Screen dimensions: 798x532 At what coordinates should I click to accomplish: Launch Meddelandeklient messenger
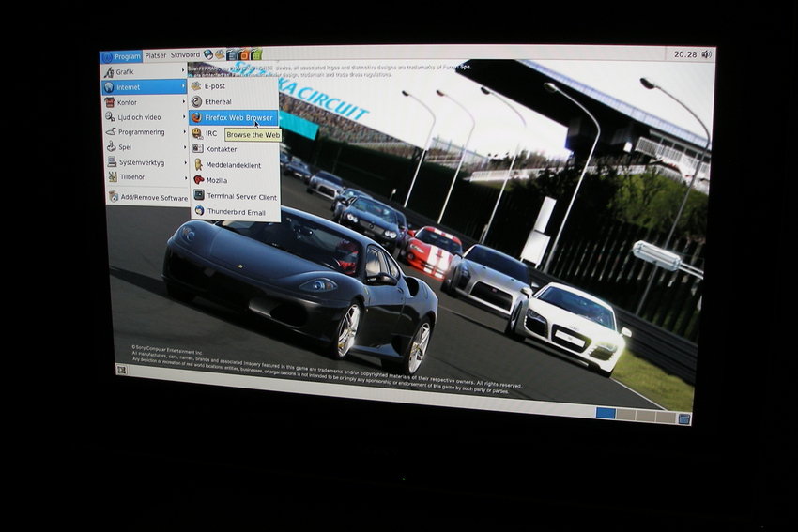tap(235, 165)
